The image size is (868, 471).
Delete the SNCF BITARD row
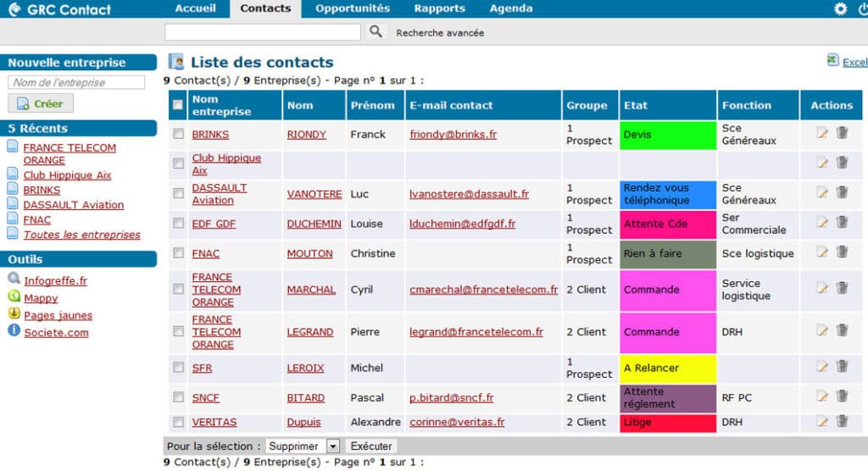[x=842, y=396]
